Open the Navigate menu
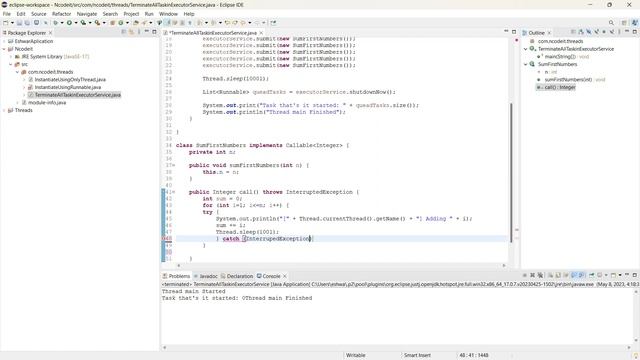 [x=87, y=14]
